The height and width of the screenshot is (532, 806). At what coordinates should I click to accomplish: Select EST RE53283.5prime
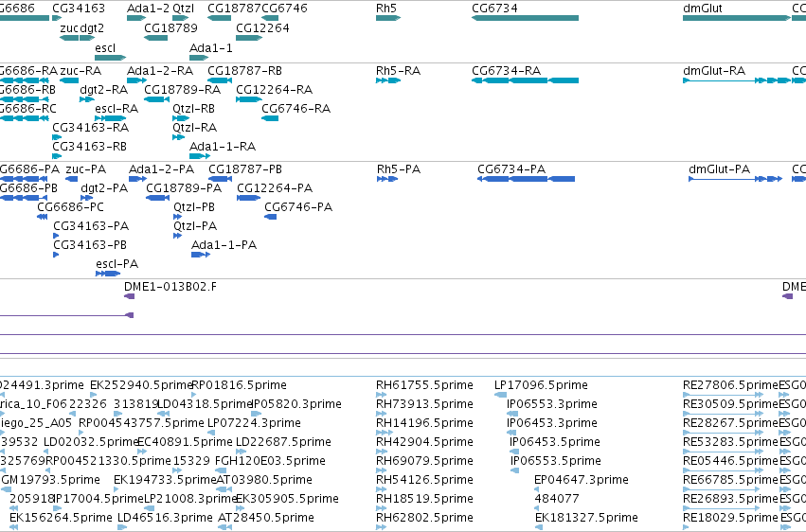point(723,452)
